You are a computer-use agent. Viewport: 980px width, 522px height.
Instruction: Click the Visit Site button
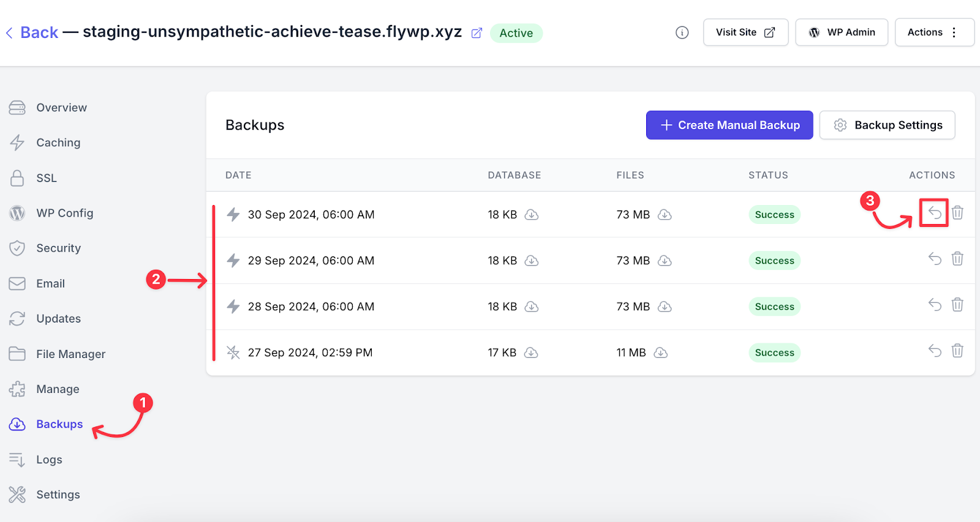[x=745, y=32]
